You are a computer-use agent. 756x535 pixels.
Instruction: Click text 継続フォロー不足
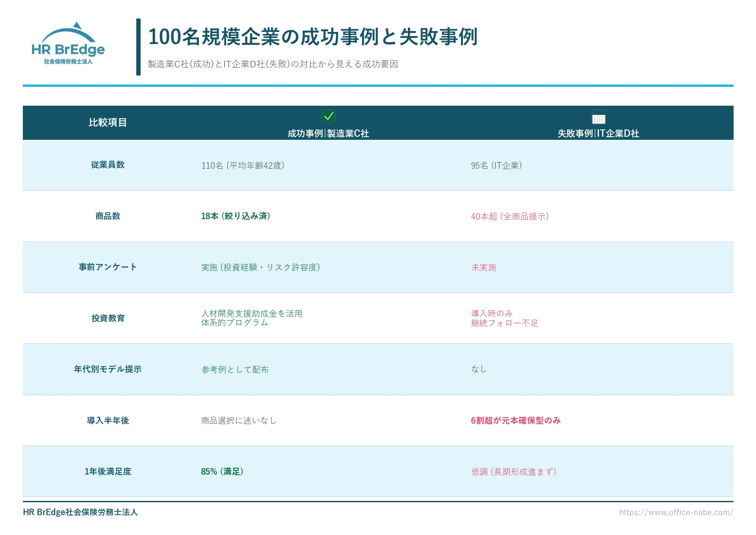click(x=505, y=323)
